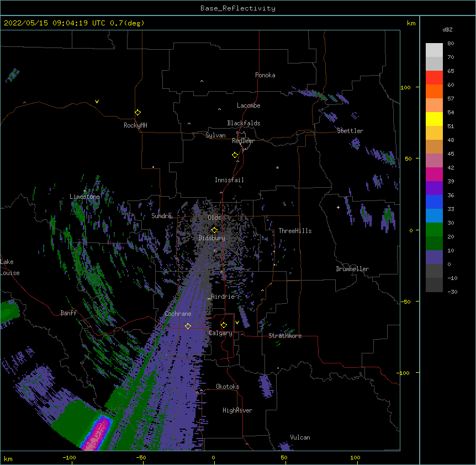Click the Lacombe city label
476x465 pixels.
tap(248, 105)
